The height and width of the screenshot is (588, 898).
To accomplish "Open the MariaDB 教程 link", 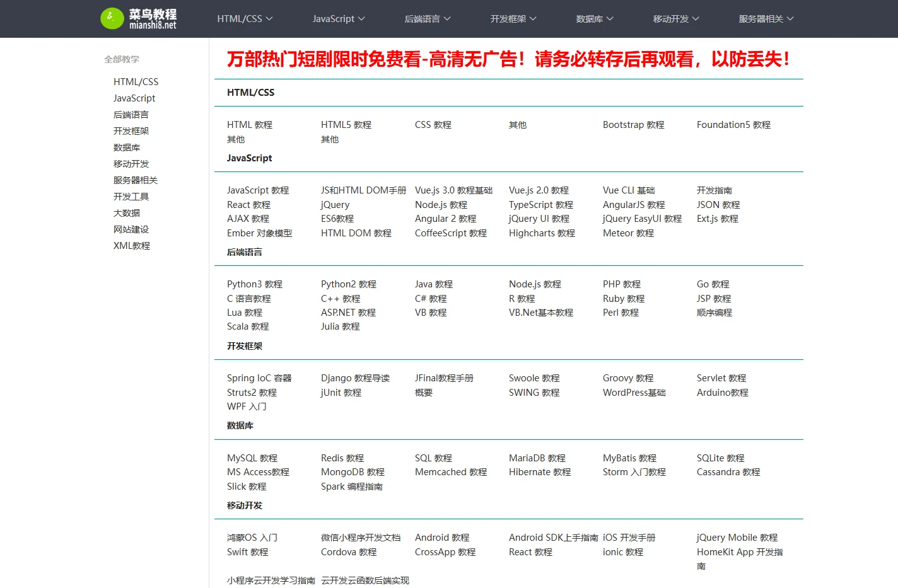I will pyautogui.click(x=537, y=458).
